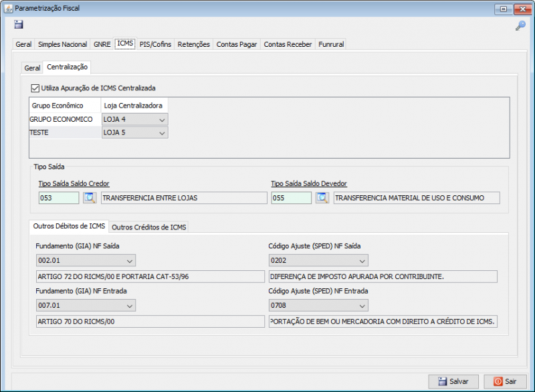Click the floppy disk save icon in toolbar
The width and height of the screenshot is (535, 392).
tap(19, 24)
